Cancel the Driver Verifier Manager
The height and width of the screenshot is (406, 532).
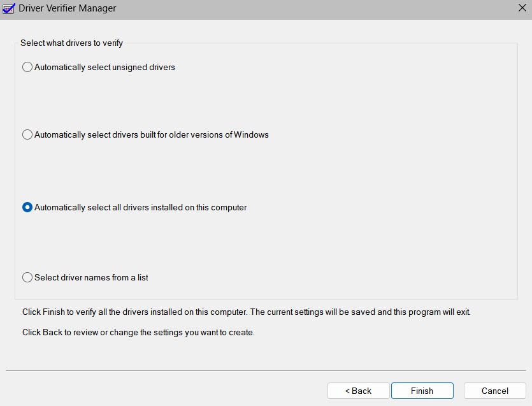[x=494, y=390]
